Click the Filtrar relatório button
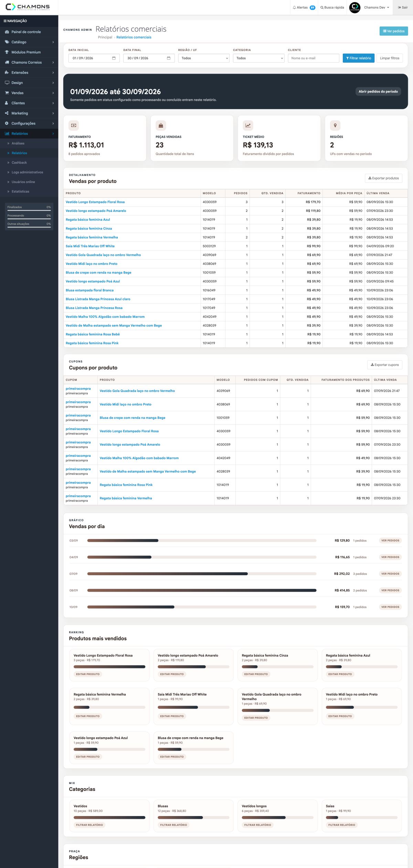413x868 pixels. coord(359,58)
